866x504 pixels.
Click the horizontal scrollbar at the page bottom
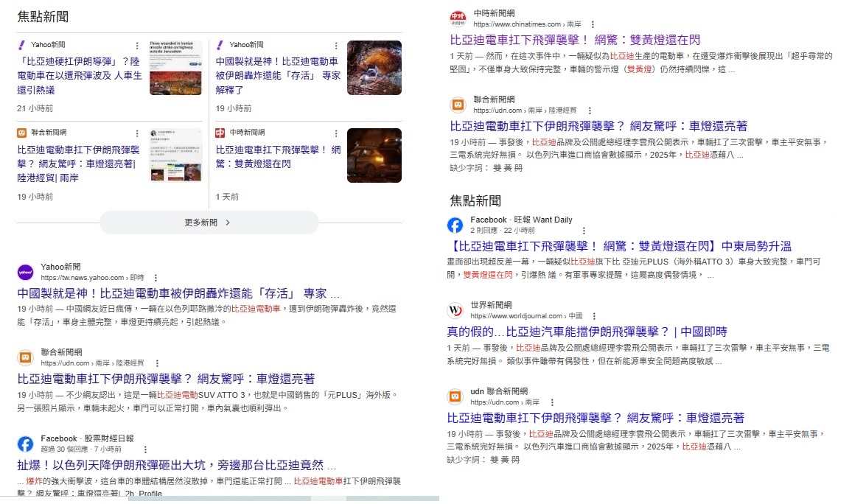283,499
